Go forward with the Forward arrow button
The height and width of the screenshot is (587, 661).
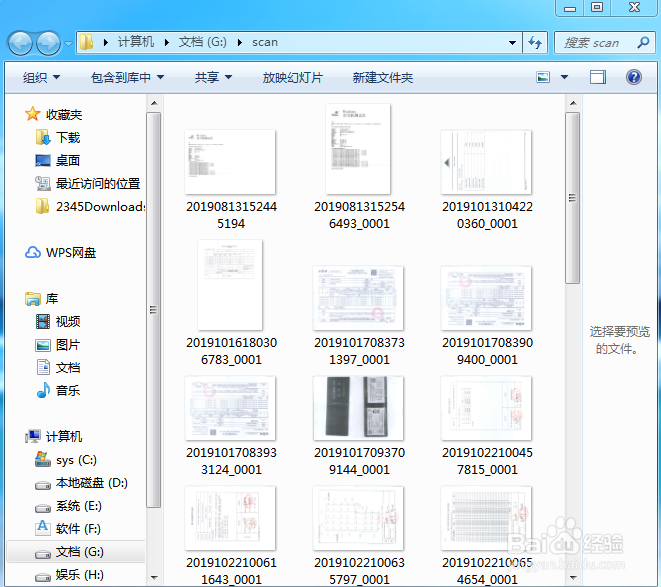point(48,43)
